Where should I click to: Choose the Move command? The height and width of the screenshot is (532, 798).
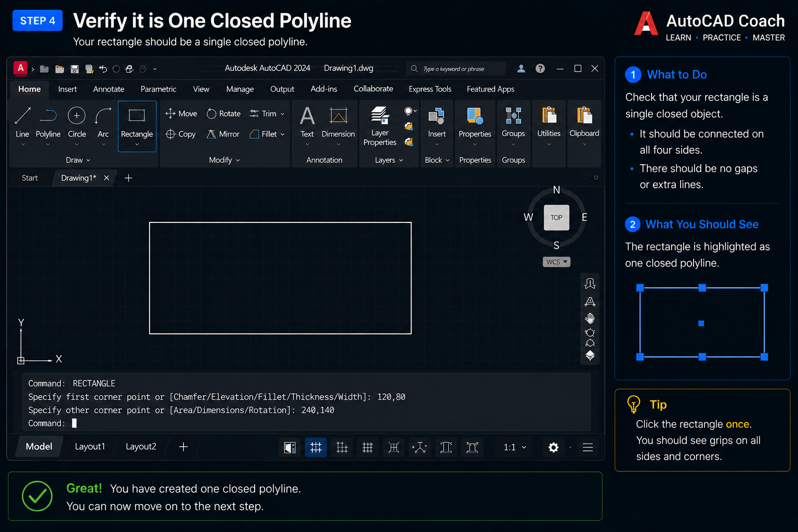point(181,113)
